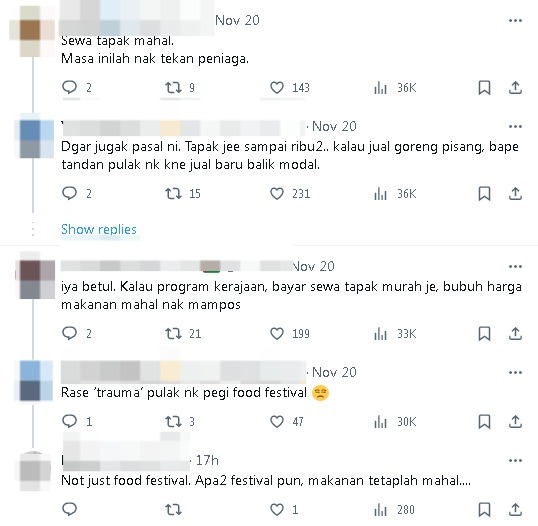Viewport: 538px width, 526px height.
Task: View analytics showing 280 views
Action: [394, 510]
